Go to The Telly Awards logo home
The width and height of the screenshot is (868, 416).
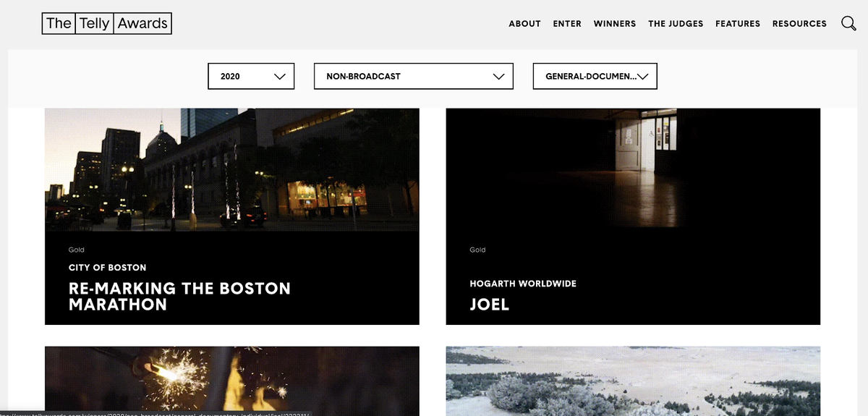point(107,23)
